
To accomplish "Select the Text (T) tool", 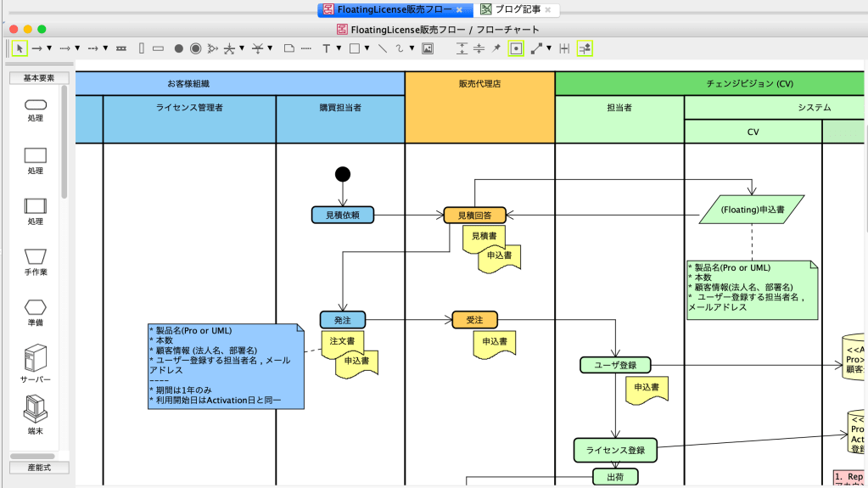I will (x=326, y=48).
